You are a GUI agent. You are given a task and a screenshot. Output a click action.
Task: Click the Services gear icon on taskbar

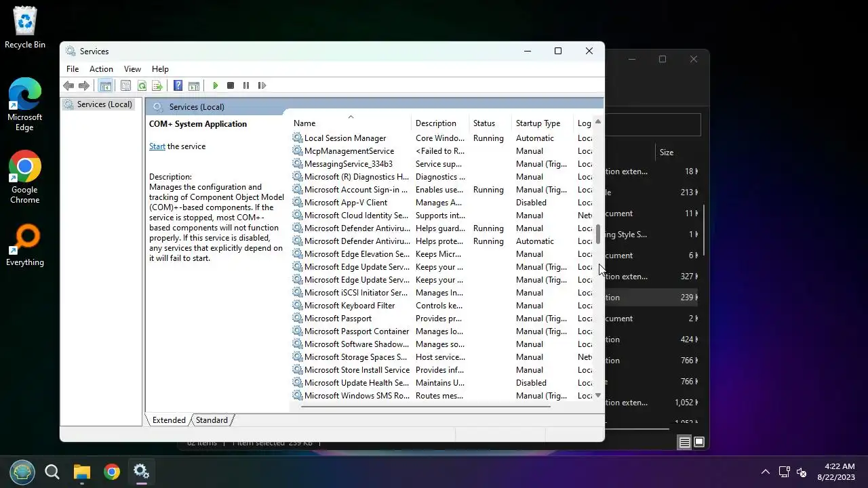(142, 472)
